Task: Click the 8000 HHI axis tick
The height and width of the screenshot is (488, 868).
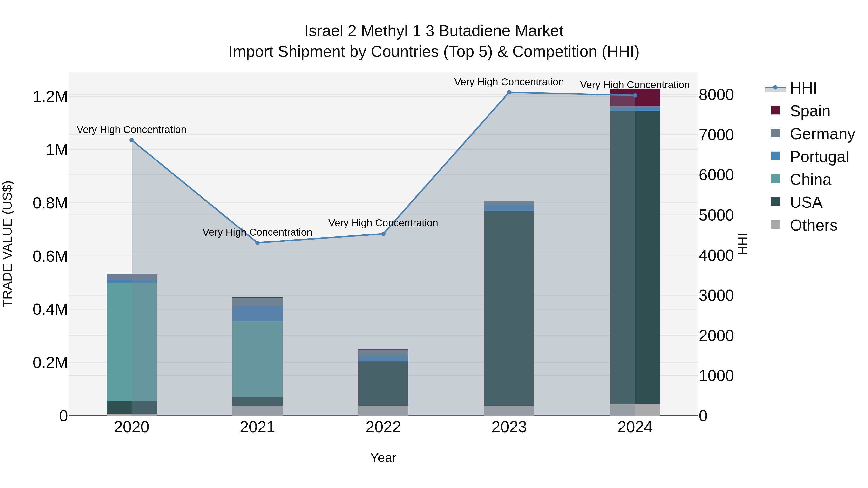Action: (x=716, y=95)
